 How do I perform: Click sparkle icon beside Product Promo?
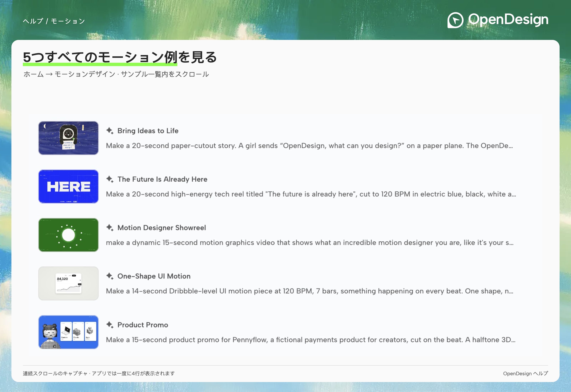(x=110, y=325)
